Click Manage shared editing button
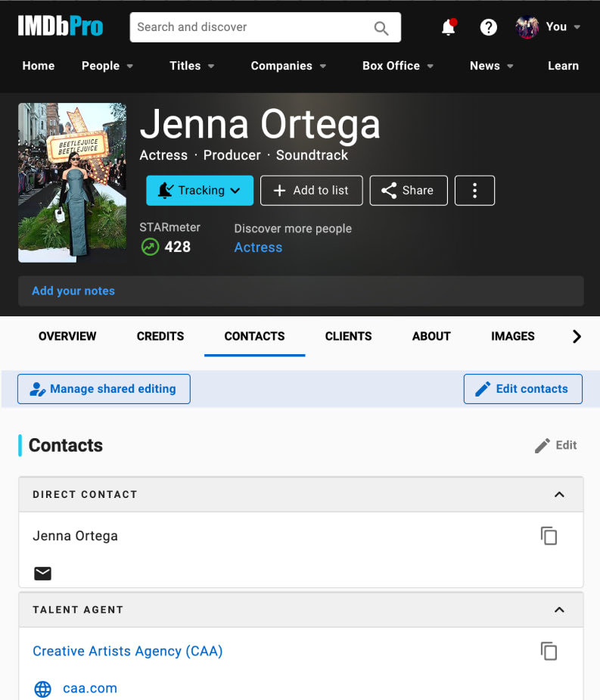 tap(104, 389)
